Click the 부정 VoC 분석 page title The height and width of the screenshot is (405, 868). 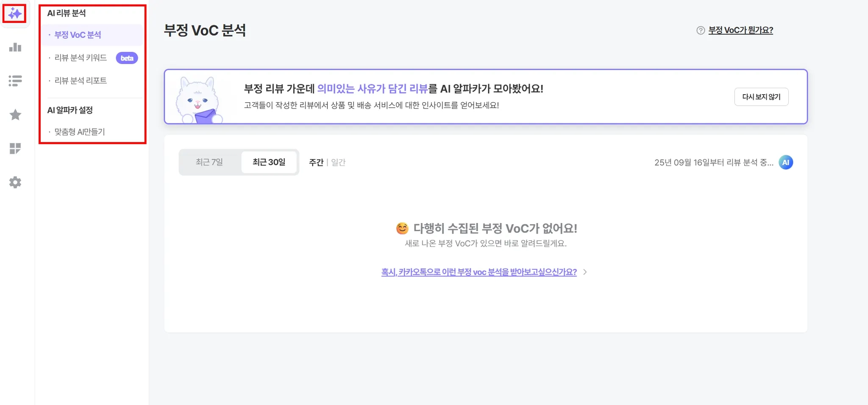[x=205, y=30]
